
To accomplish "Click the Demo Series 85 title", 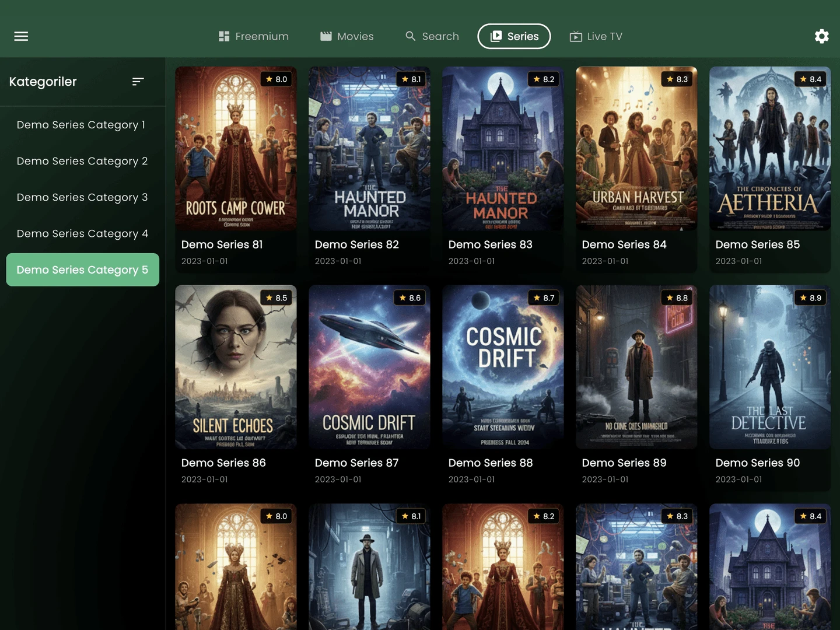I will click(757, 244).
